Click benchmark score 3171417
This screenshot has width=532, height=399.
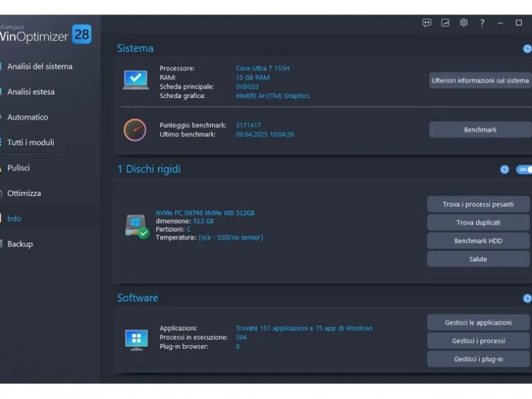tap(248, 126)
